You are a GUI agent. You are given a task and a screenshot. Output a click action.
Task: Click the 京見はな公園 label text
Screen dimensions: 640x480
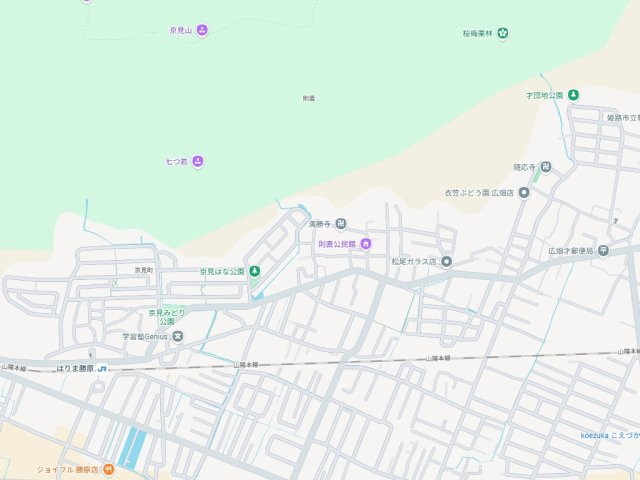click(222, 271)
